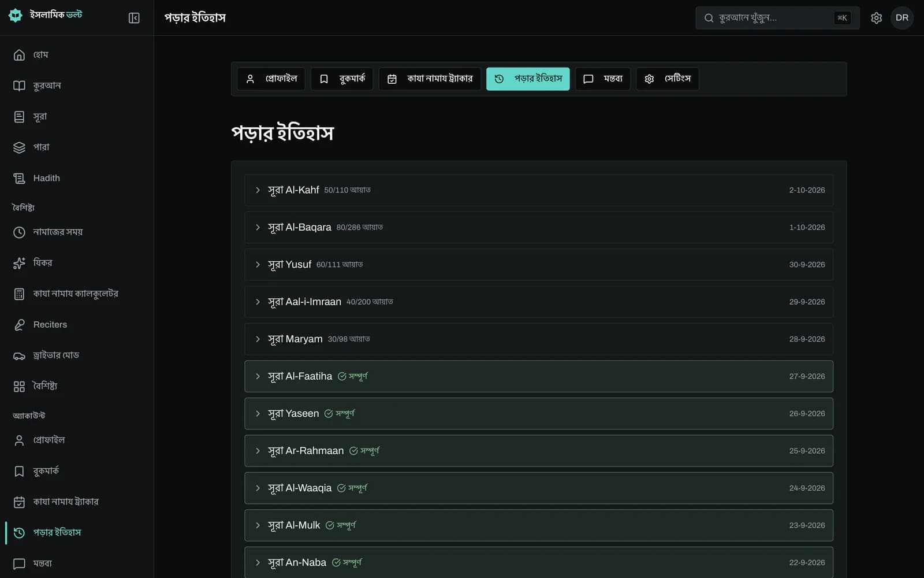Expand সূরা Al-Faatiha chevron
The image size is (924, 578).
tap(258, 376)
